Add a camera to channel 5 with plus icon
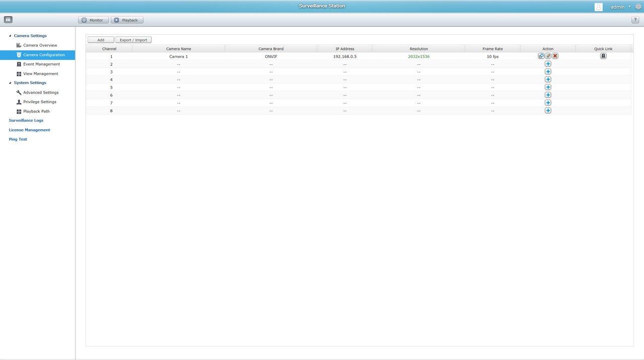The width and height of the screenshot is (644, 360). click(548, 87)
